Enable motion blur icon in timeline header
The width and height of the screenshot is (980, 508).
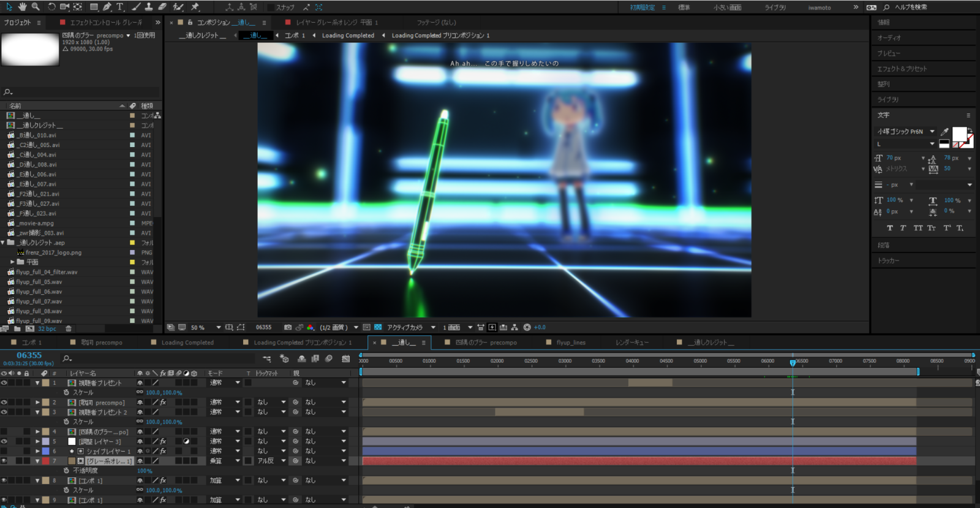pyautogui.click(x=329, y=358)
